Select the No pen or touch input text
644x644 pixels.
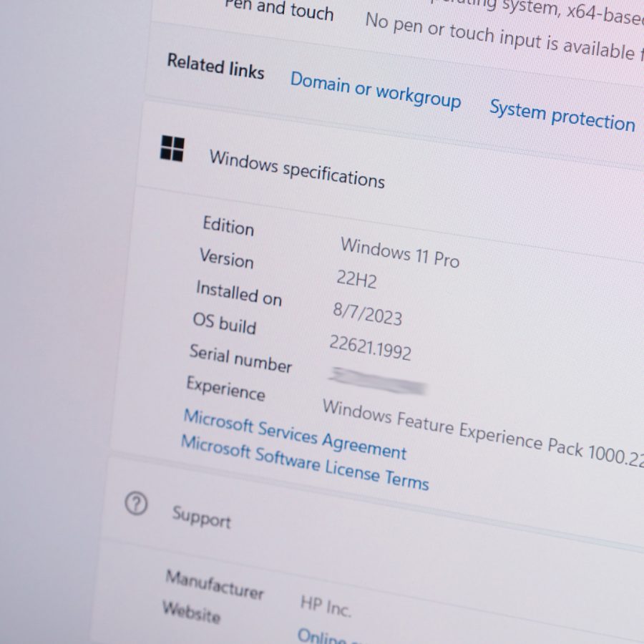coord(504,38)
